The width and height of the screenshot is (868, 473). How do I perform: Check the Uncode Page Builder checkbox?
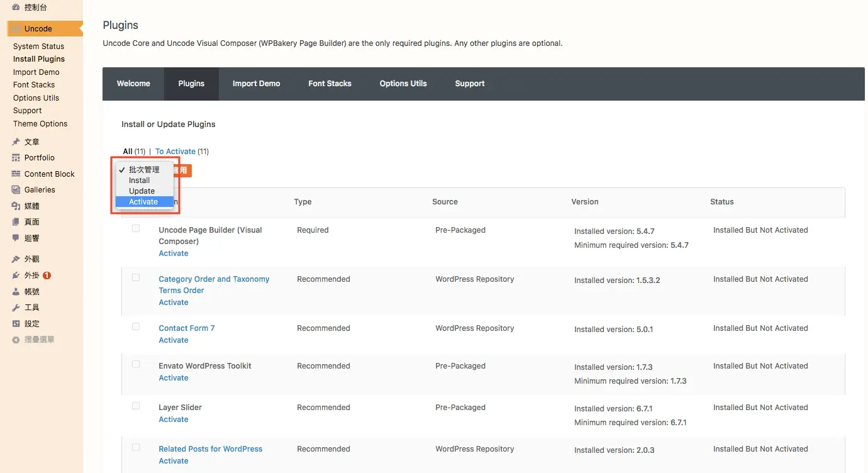(136, 228)
